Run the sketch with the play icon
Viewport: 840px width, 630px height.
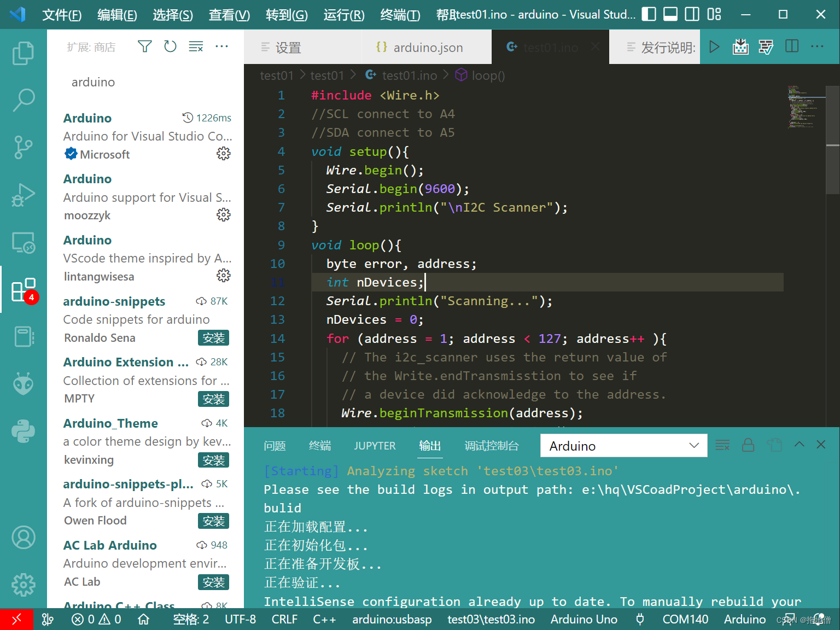point(714,47)
